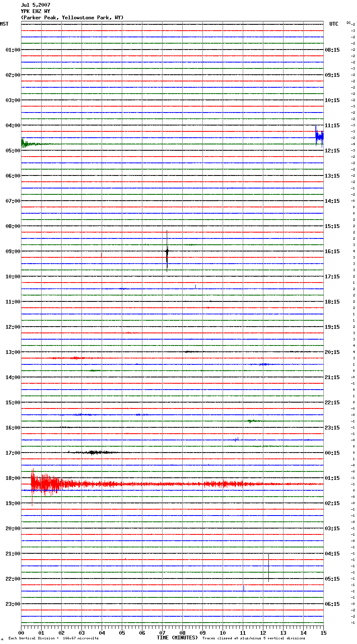Image resolution: width=357 pixels, height=644 pixels.
Task: Click the 04:15 UTC time label
Action: (x=332, y=554)
